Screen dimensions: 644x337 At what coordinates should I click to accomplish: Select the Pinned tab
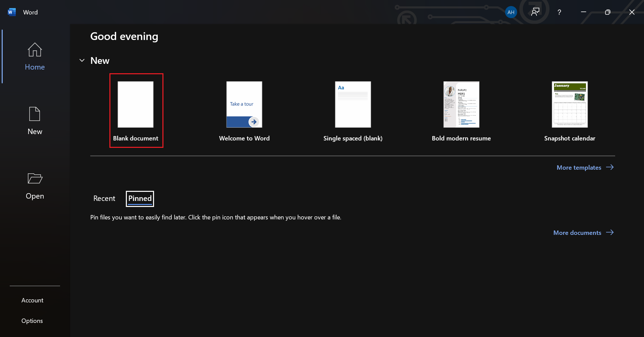(x=140, y=199)
